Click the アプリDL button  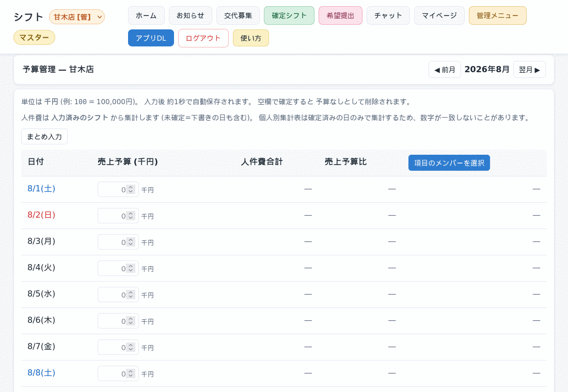pos(151,38)
